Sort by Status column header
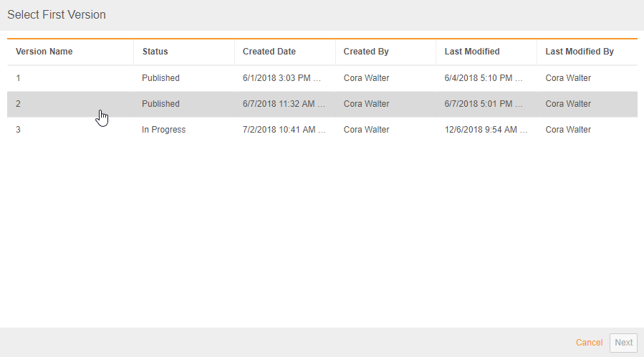Screen dimensions: 644x357 coord(155,52)
